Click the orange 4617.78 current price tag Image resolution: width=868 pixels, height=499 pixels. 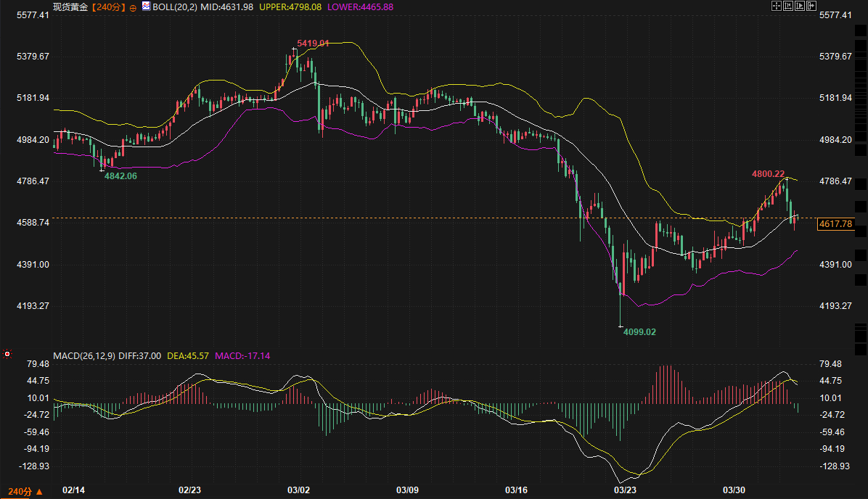(835, 224)
